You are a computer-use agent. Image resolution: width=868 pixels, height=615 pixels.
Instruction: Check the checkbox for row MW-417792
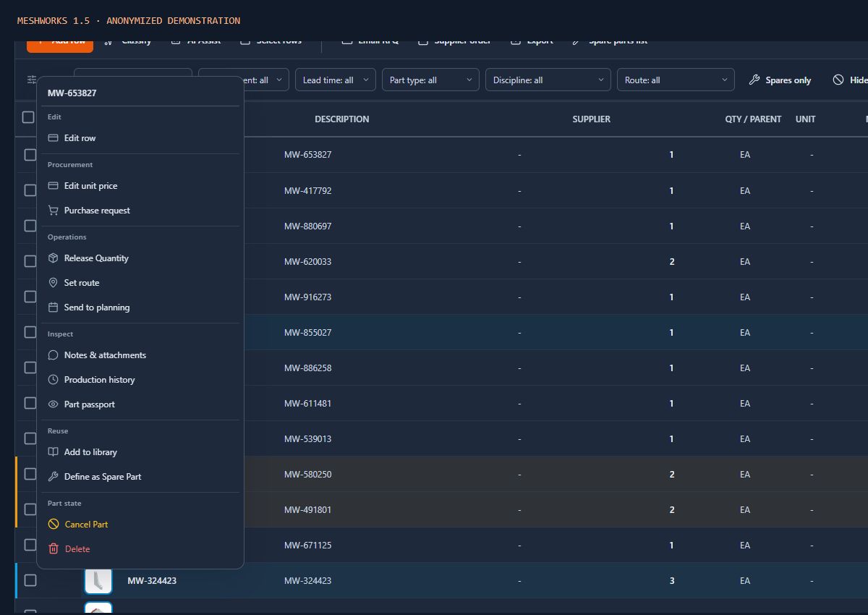[30, 190]
